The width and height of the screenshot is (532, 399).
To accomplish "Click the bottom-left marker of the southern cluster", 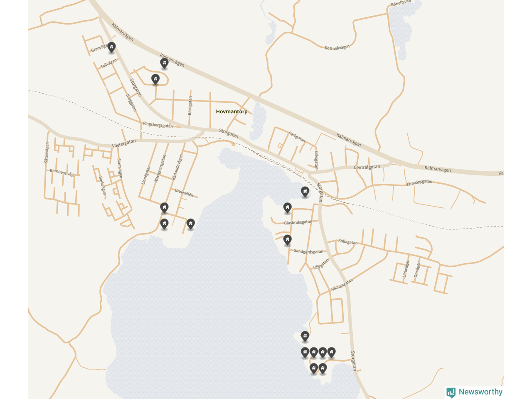I will [x=314, y=368].
